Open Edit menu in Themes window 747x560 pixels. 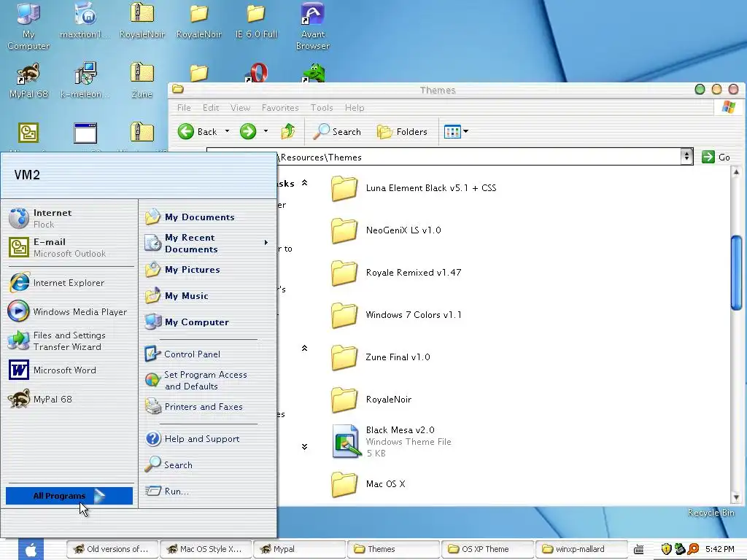pyautogui.click(x=211, y=108)
